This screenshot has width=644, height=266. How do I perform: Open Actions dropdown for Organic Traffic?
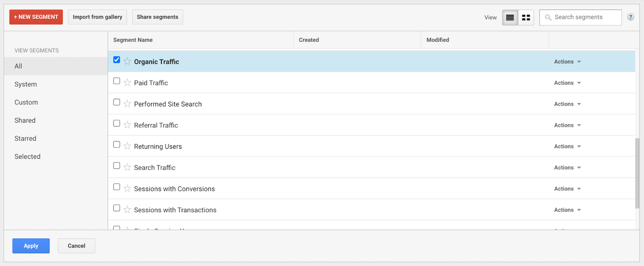(568, 62)
